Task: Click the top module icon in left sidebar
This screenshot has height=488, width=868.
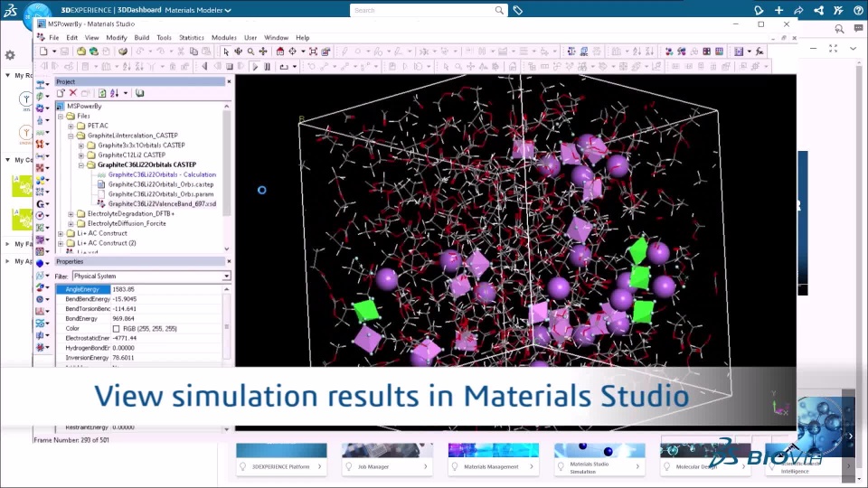Action: pyautogui.click(x=40, y=84)
